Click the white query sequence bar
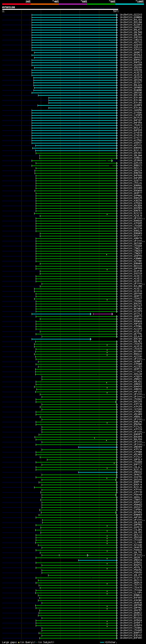This screenshot has height=644, width=146. pyautogui.click(x=60, y=10)
